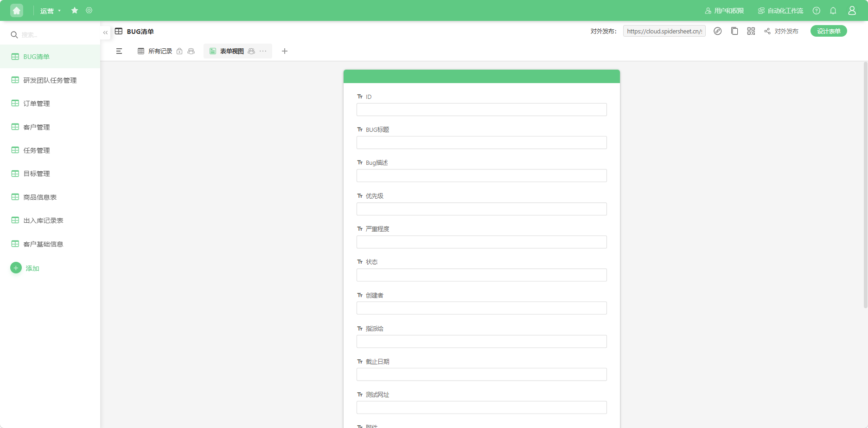This screenshot has height=428, width=868.
Task: Click the view list hamburger icon
Action: pos(119,51)
